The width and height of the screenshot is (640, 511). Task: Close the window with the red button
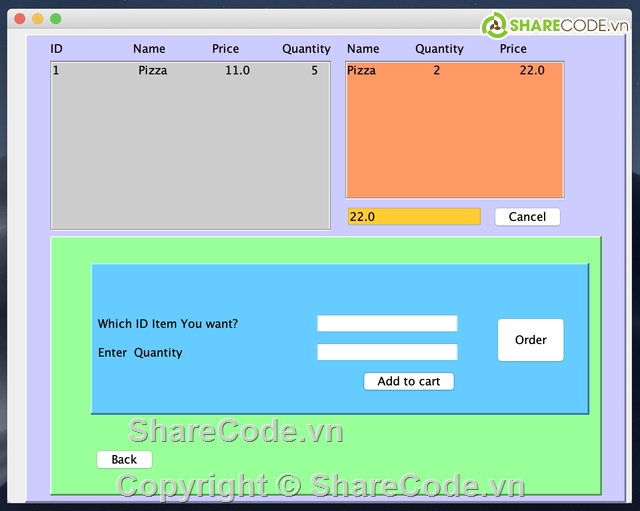19,19
